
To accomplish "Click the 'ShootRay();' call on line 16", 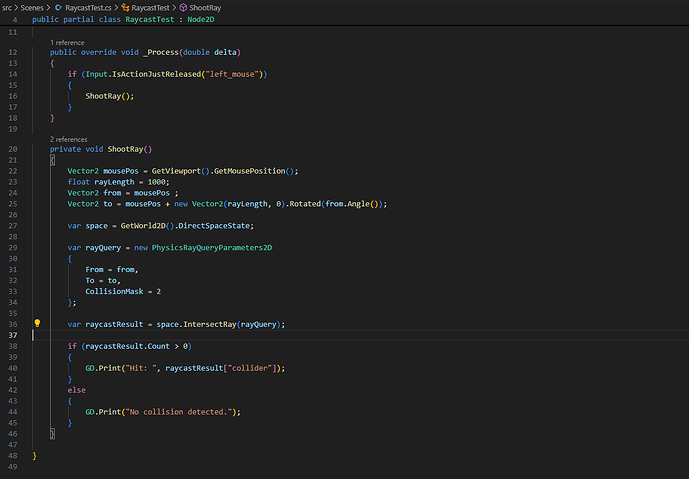I will (109, 96).
